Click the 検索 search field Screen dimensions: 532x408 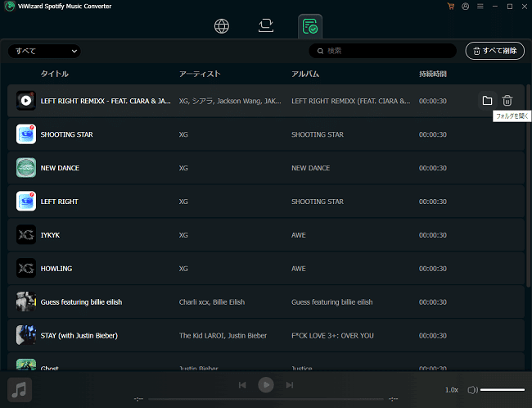point(382,51)
